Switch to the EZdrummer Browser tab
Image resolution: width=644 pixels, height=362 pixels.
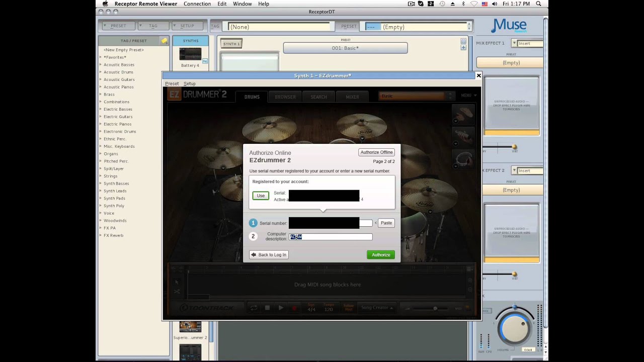pyautogui.click(x=285, y=97)
